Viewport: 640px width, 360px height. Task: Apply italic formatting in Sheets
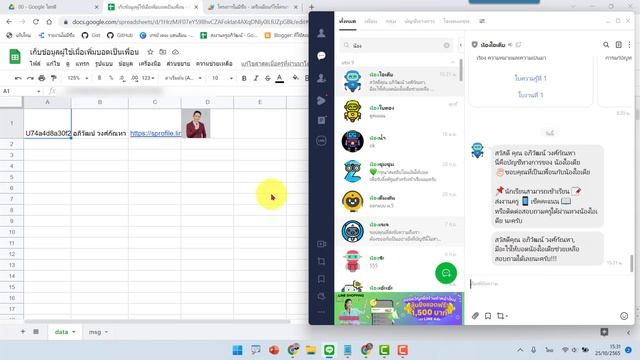coord(256,78)
